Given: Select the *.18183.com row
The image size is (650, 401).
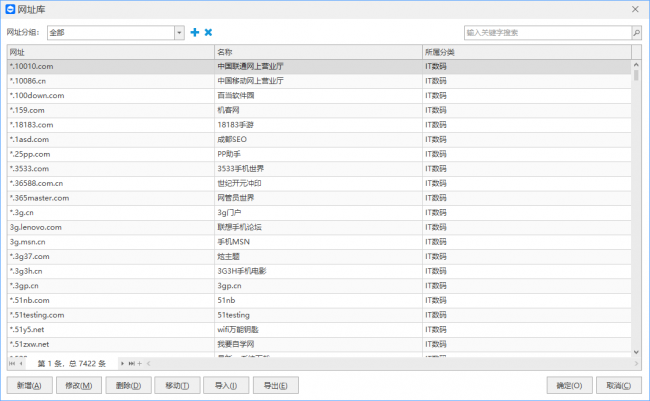Looking at the screenshot, I should (x=319, y=125).
